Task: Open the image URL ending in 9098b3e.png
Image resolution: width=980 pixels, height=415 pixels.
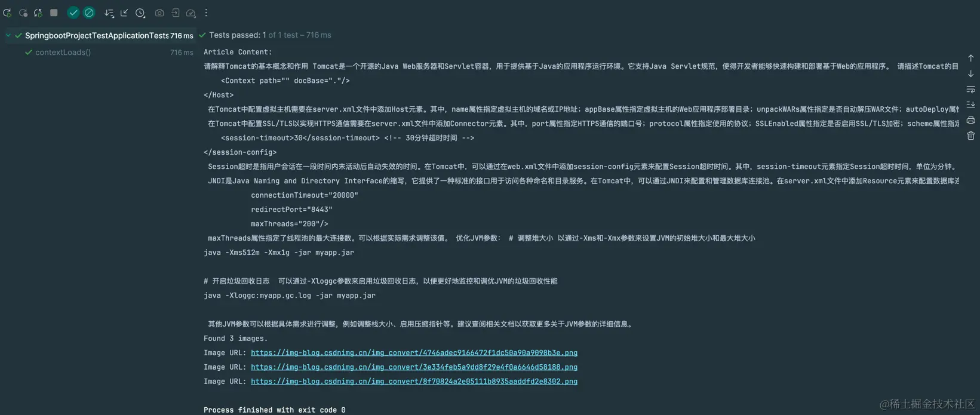Action: pyautogui.click(x=414, y=353)
